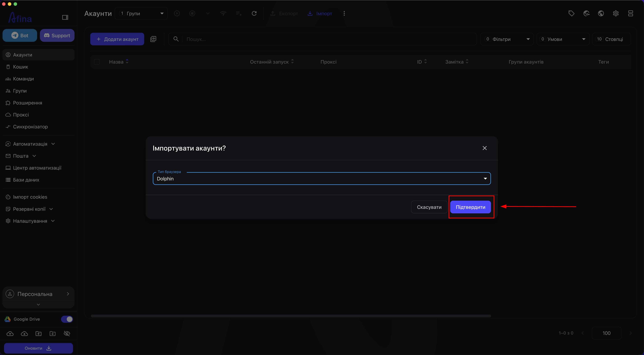Click bulk add accounts icon
The height and width of the screenshot is (355, 644).
click(x=153, y=39)
